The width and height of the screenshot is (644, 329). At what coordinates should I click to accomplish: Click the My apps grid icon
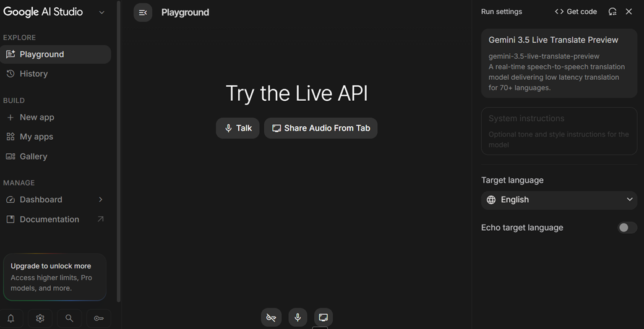[11, 137]
